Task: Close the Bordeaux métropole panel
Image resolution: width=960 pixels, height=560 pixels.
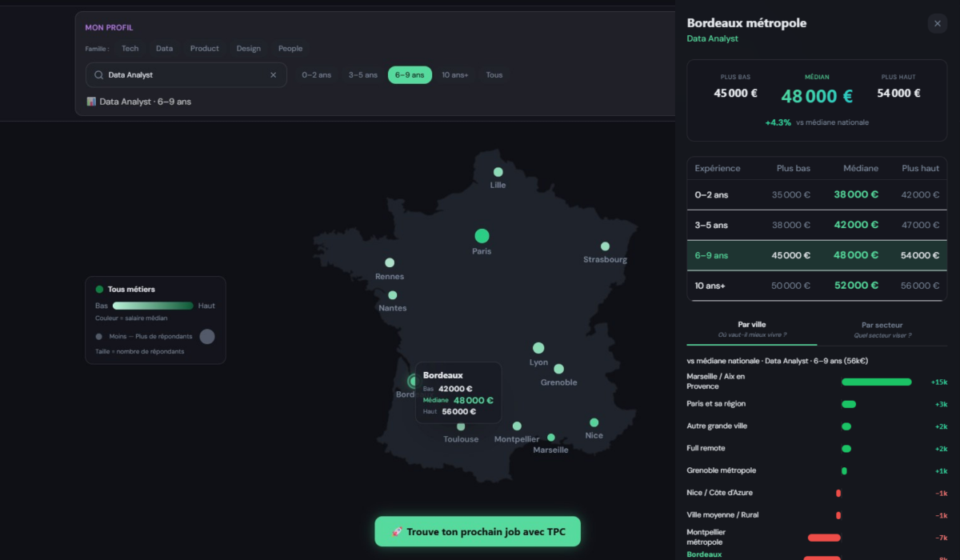Action: point(937,24)
